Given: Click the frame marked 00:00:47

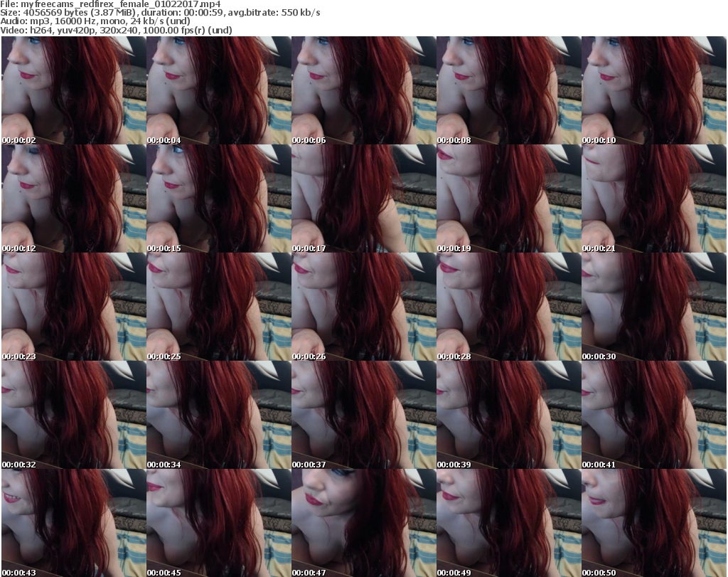Looking at the screenshot, I should point(363,523).
